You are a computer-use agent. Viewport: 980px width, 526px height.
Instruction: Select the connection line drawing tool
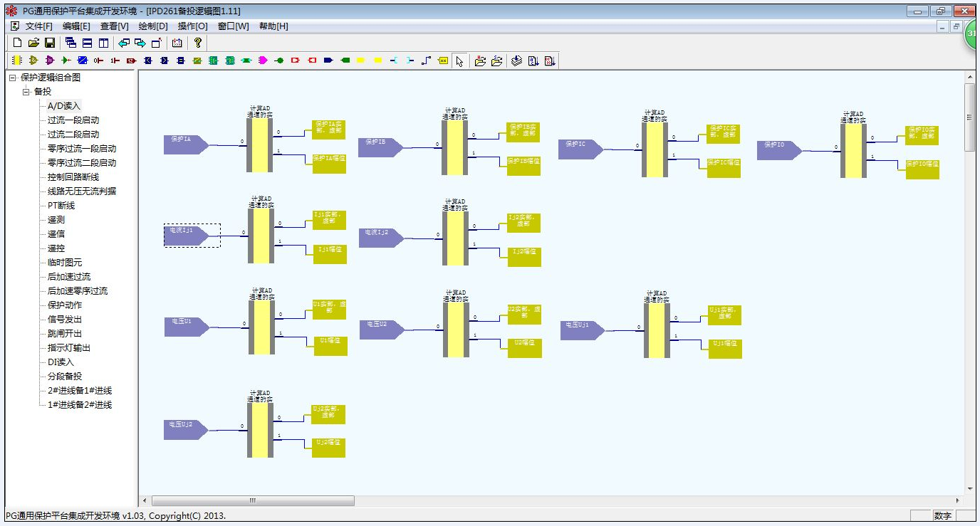[426, 61]
